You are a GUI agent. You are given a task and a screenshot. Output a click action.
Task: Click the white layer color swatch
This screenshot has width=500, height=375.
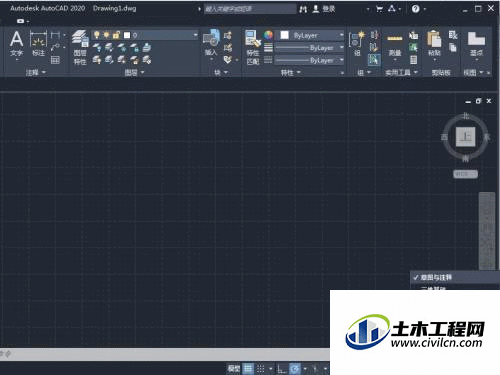(x=127, y=35)
